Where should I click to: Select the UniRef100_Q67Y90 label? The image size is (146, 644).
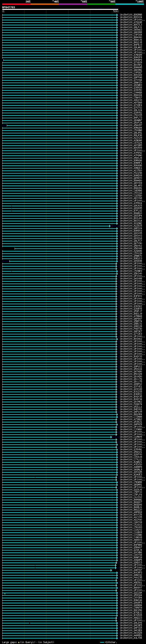131,243
